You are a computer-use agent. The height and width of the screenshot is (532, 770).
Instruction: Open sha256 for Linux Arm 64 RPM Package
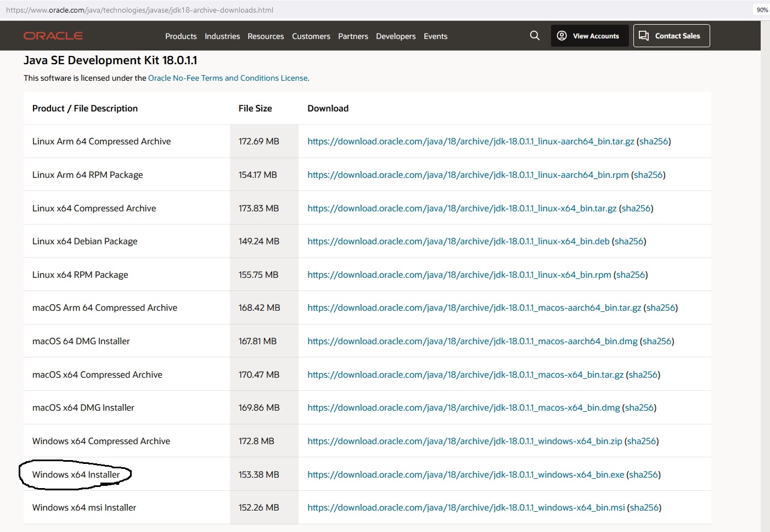coord(648,175)
